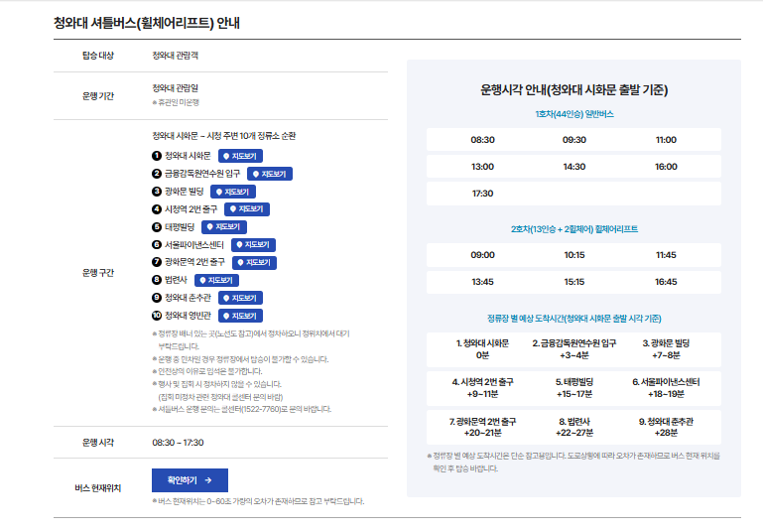Click page title 청와대 셔틀버스(휠체어리프트) 안내
This screenshot has width=763, height=532.
147,23
